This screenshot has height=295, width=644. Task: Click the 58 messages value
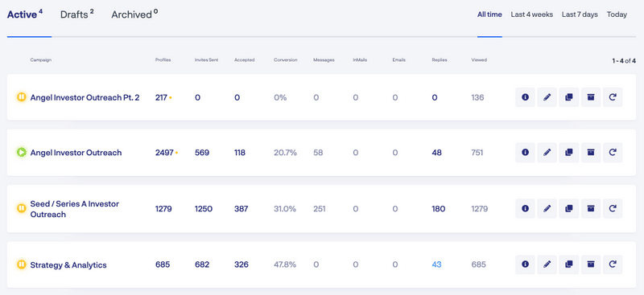coord(318,153)
